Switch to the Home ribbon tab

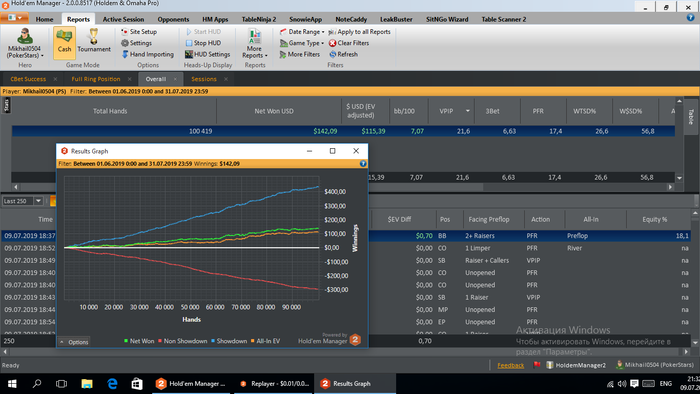pyautogui.click(x=44, y=19)
